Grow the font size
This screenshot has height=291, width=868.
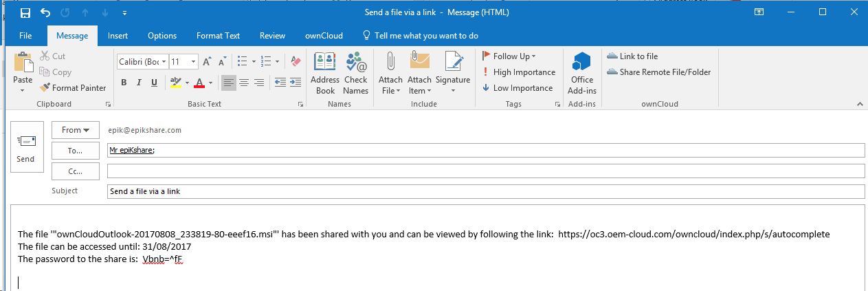point(207,62)
